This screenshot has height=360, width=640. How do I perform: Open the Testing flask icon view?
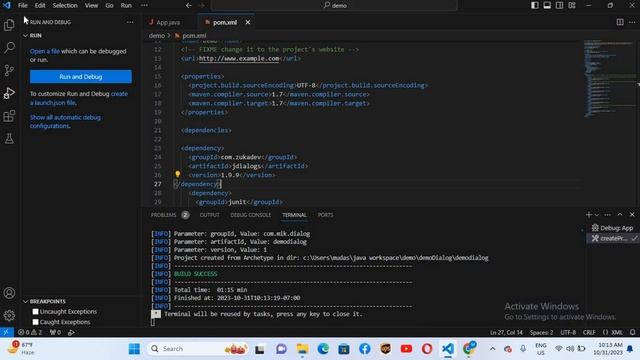pos(9,138)
